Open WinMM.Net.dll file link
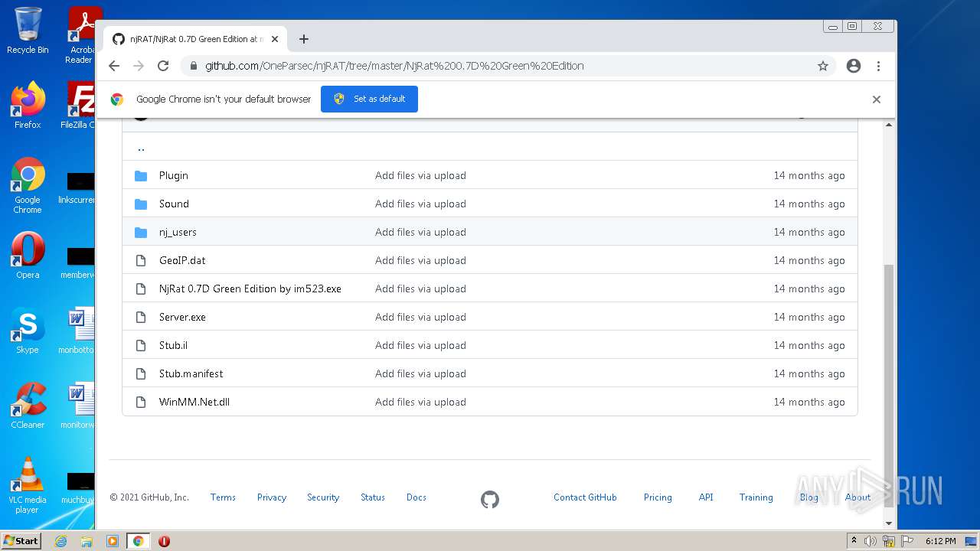The width and height of the screenshot is (980, 551). point(194,402)
